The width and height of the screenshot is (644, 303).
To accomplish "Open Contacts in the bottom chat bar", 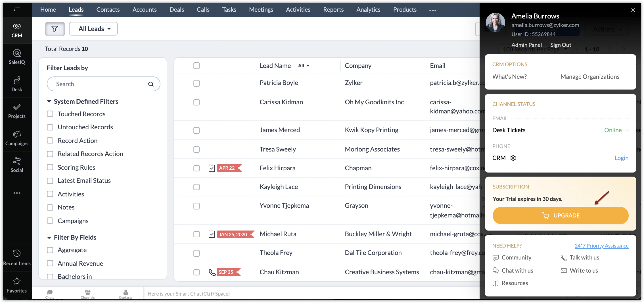I will click(126, 294).
